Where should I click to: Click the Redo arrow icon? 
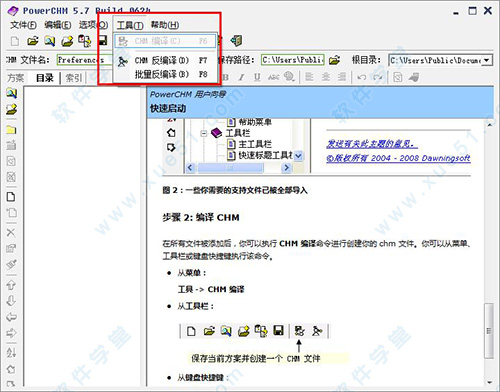click(378, 78)
